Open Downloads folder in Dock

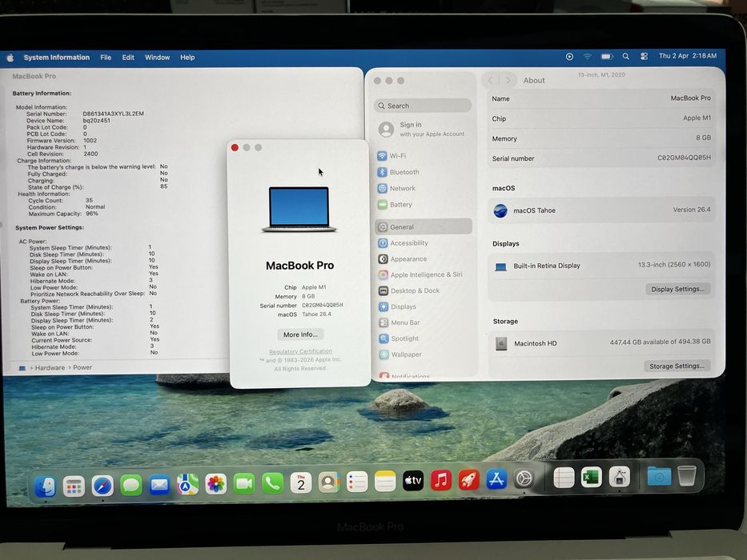point(660,476)
